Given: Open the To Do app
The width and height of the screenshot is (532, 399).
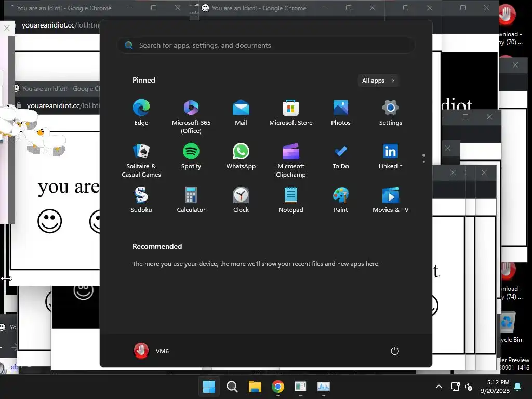Looking at the screenshot, I should point(341,156).
